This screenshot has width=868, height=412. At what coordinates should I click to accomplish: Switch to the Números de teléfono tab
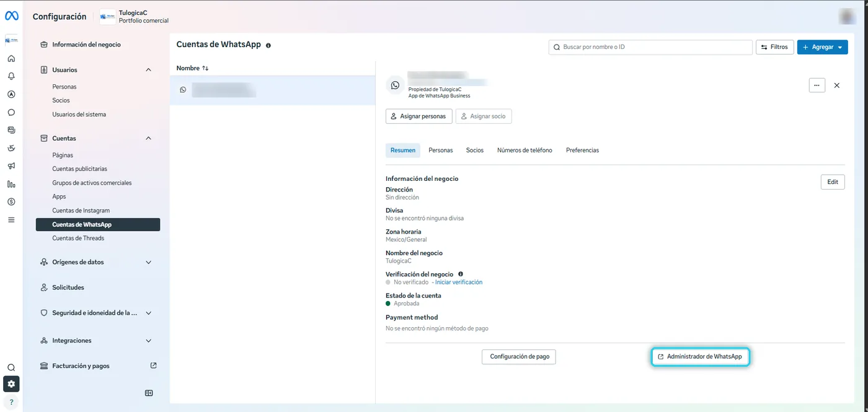click(x=525, y=151)
